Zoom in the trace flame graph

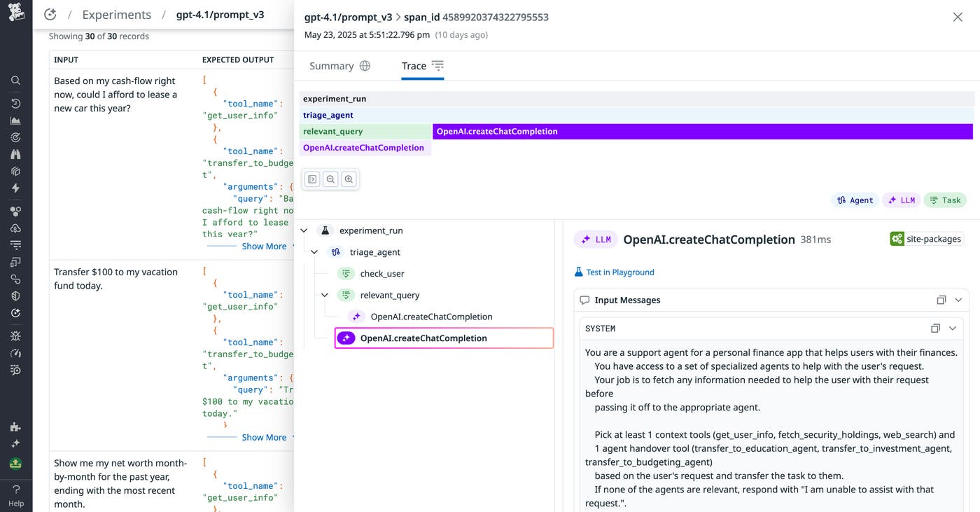pos(349,179)
